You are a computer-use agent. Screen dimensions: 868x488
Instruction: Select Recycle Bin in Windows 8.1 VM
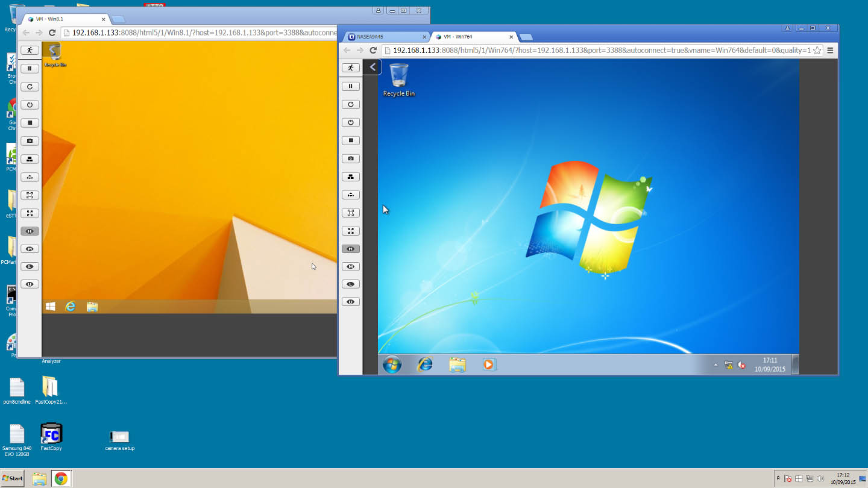point(55,55)
